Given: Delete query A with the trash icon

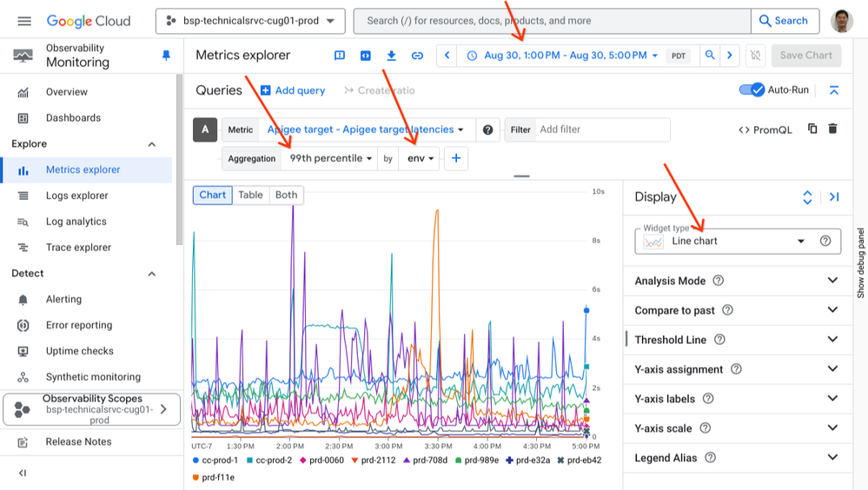Looking at the screenshot, I should [x=832, y=129].
